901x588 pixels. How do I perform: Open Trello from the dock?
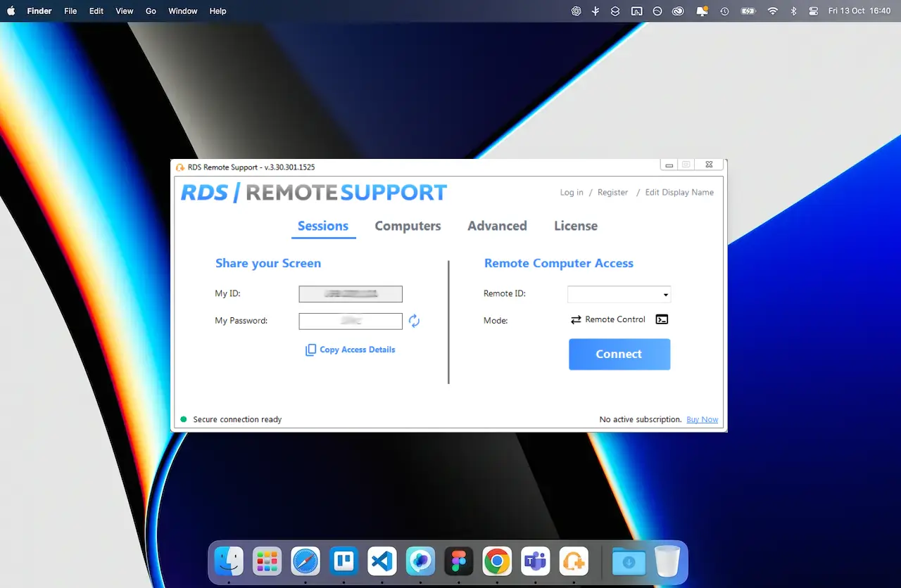(x=344, y=561)
